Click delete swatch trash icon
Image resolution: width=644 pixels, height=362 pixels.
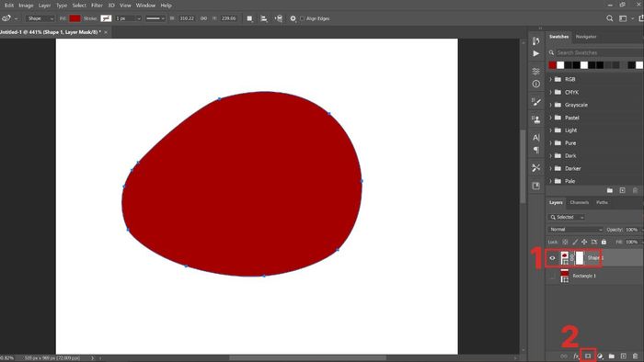(636, 190)
